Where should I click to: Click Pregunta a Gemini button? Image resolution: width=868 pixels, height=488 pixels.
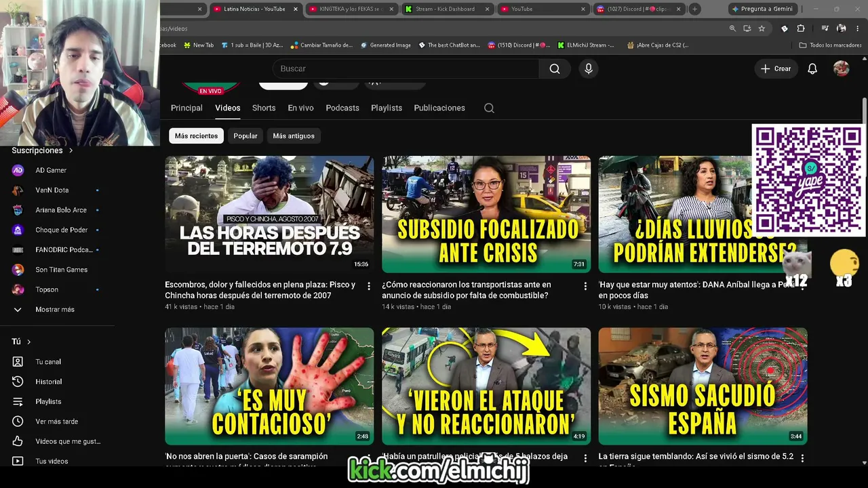(x=762, y=9)
